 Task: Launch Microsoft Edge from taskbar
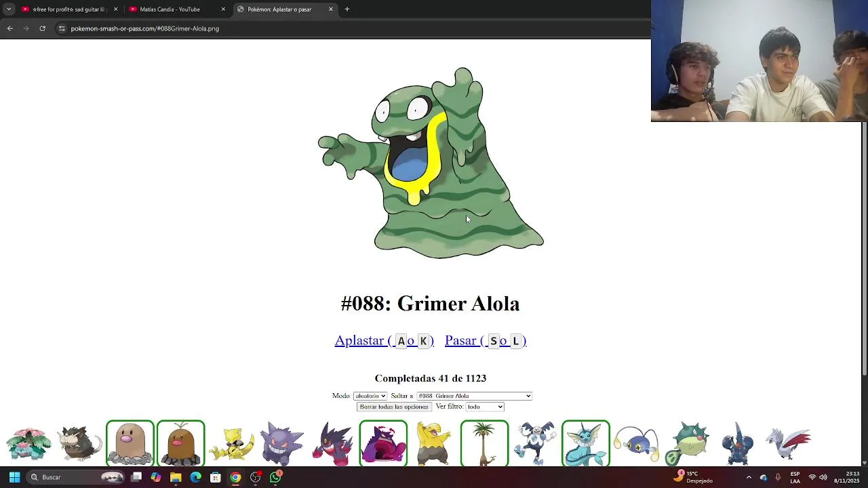pos(195,477)
